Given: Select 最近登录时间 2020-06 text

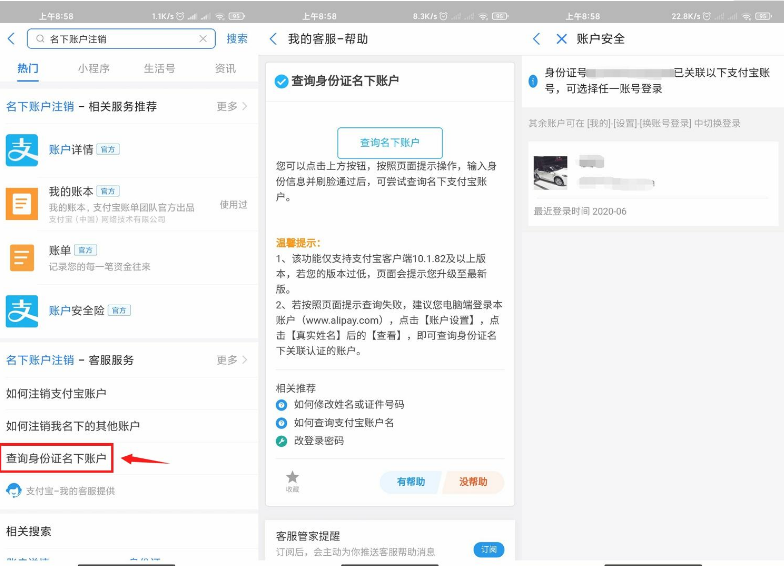Looking at the screenshot, I should 580,212.
